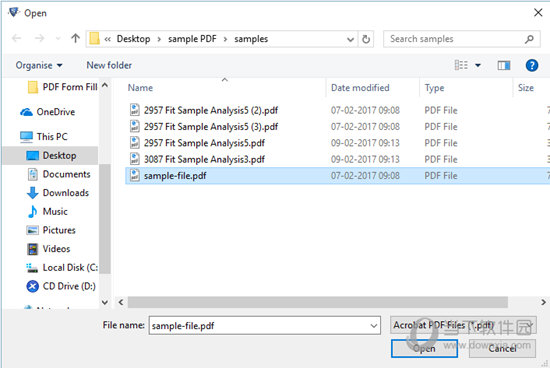This screenshot has height=368, width=550.
Task: Click the Cancel button
Action: click(x=502, y=348)
